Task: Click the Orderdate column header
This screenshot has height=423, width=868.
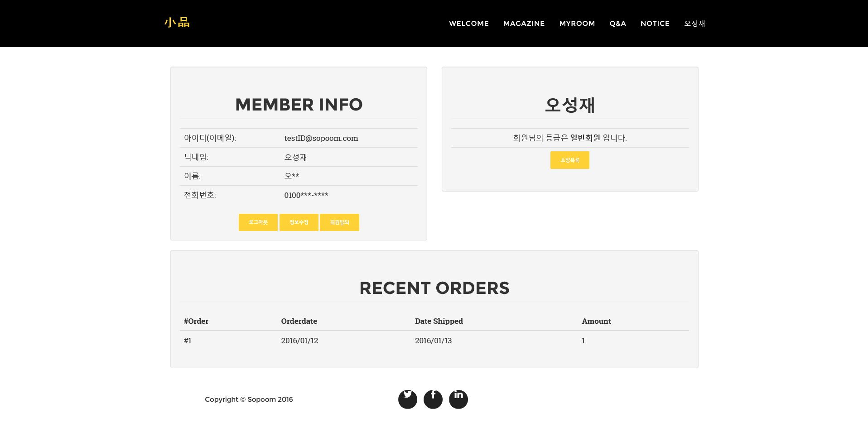Action: point(299,321)
